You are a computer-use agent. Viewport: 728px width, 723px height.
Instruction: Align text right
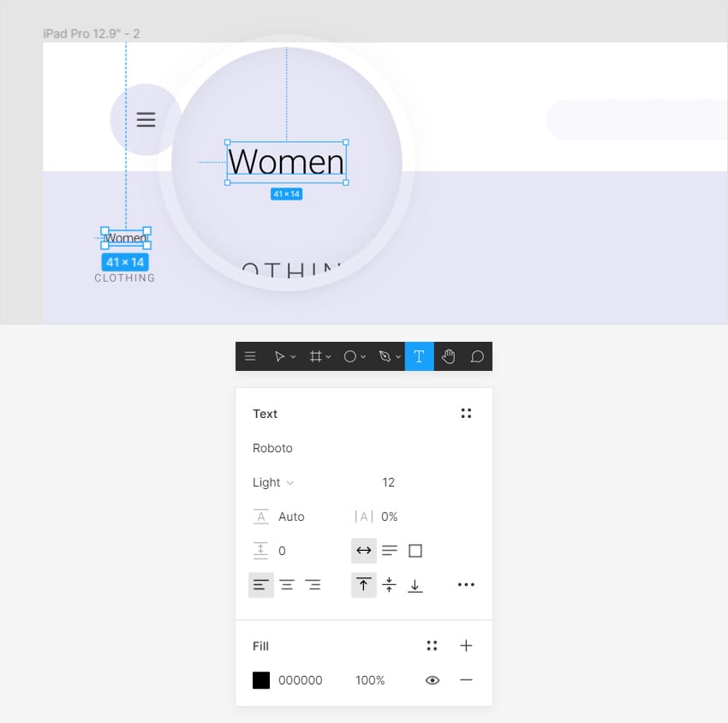click(x=313, y=585)
